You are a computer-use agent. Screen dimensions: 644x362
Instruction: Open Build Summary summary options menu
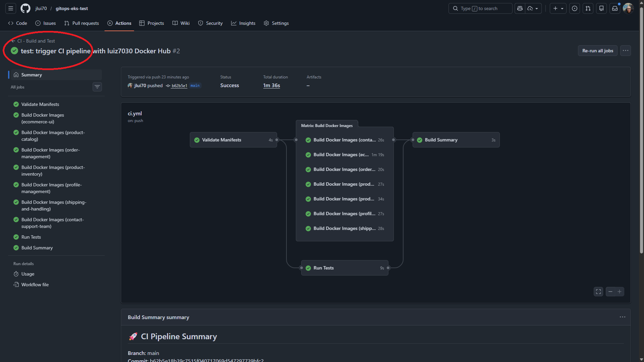pyautogui.click(x=623, y=317)
